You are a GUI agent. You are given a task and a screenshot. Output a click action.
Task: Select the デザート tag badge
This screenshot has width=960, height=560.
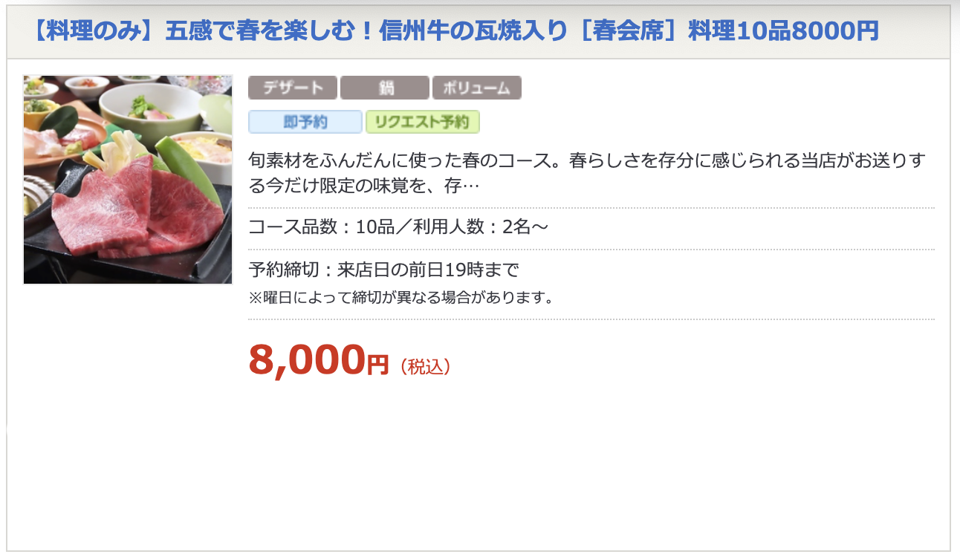point(293,88)
